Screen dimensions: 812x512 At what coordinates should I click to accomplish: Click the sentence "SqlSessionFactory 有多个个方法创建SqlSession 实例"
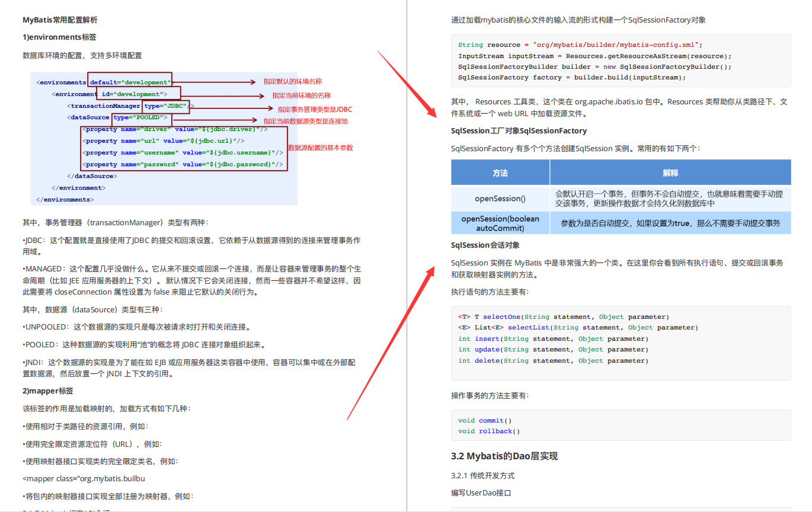point(576,148)
